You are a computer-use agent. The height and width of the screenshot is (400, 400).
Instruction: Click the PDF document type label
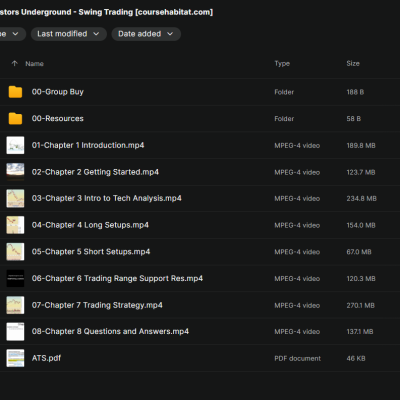pyautogui.click(x=298, y=359)
